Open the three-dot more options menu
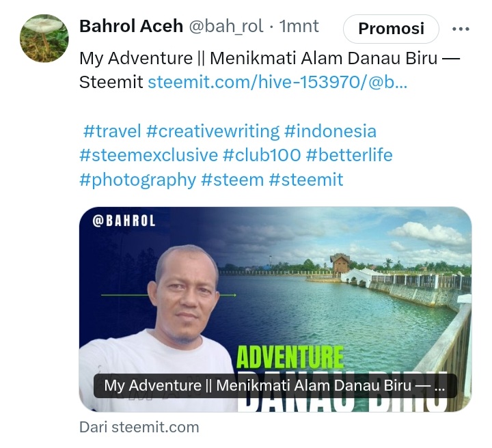 pos(461,29)
